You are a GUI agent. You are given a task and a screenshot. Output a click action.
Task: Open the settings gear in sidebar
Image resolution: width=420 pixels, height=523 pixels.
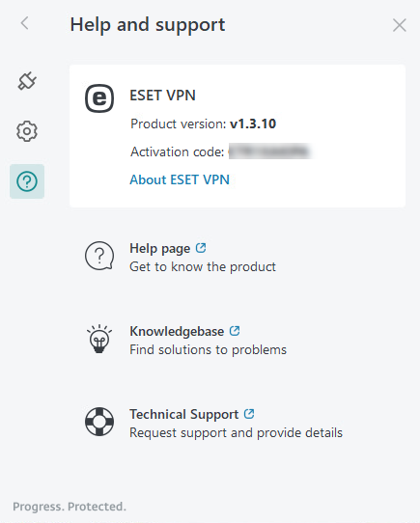pos(27,131)
